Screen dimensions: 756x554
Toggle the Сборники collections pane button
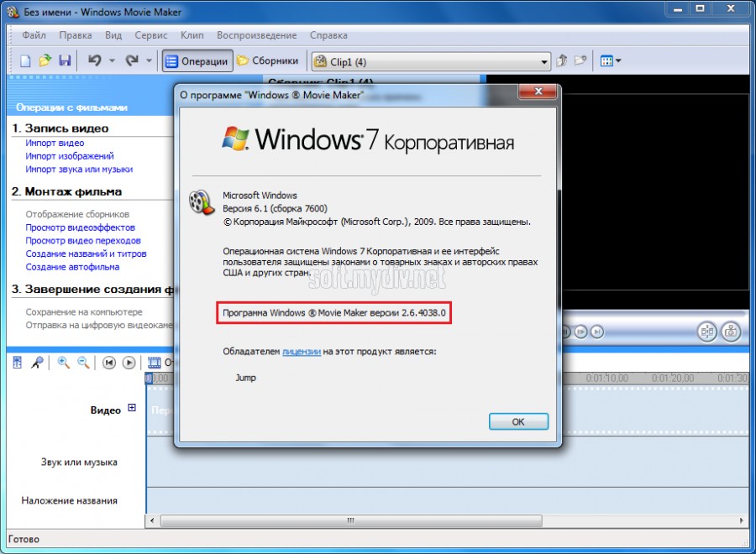pyautogui.click(x=269, y=60)
